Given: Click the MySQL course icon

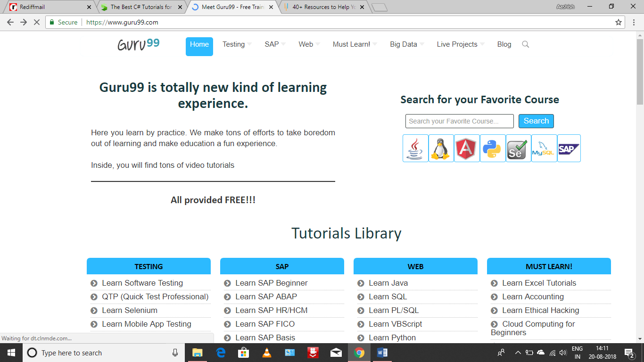Looking at the screenshot, I should [544, 148].
